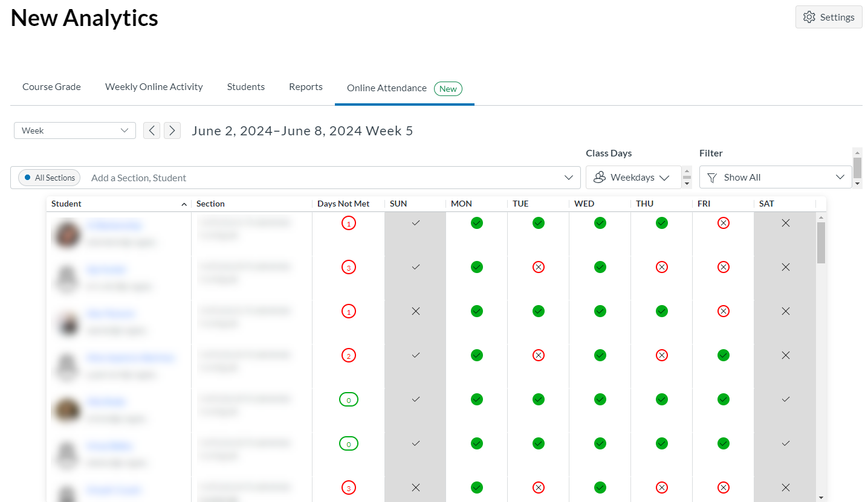This screenshot has height=502, width=868.
Task: Click Saturday check mark in fifth row
Action: [785, 399]
